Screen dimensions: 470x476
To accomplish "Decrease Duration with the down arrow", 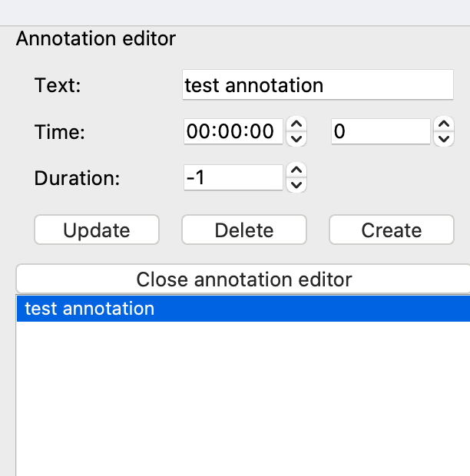I will click(296, 186).
